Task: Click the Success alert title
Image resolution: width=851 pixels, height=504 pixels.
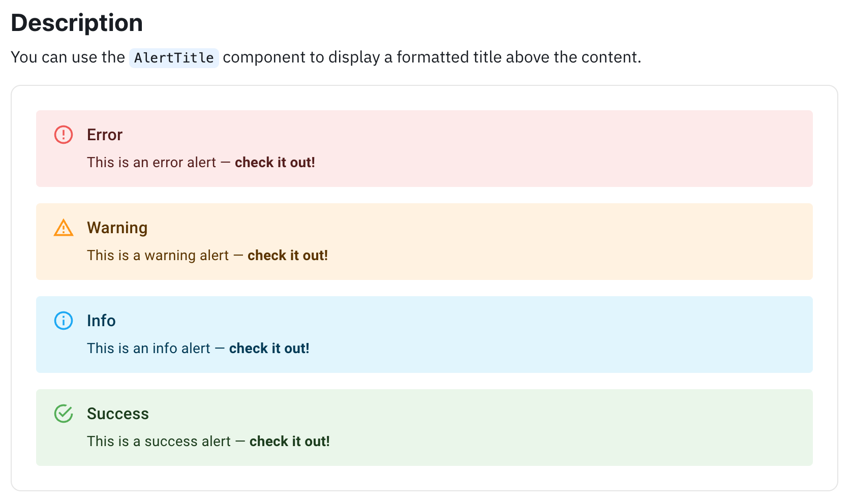Action: coord(118,414)
